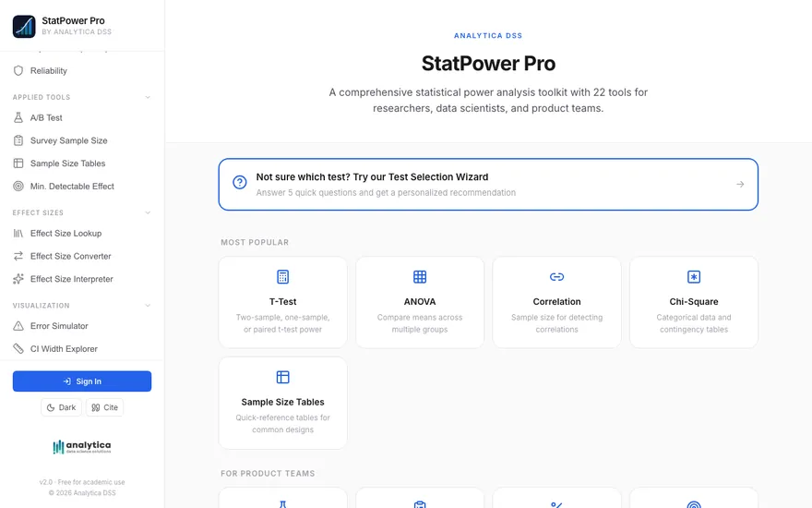Click the StatPower Pro sidebar title
This screenshot has width=812, height=508.
pyautogui.click(x=73, y=20)
